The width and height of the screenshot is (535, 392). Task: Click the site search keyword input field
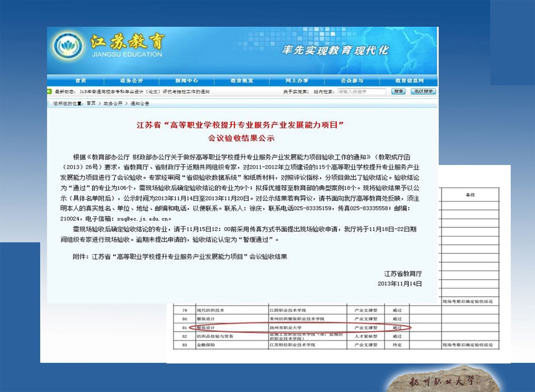click(x=362, y=92)
